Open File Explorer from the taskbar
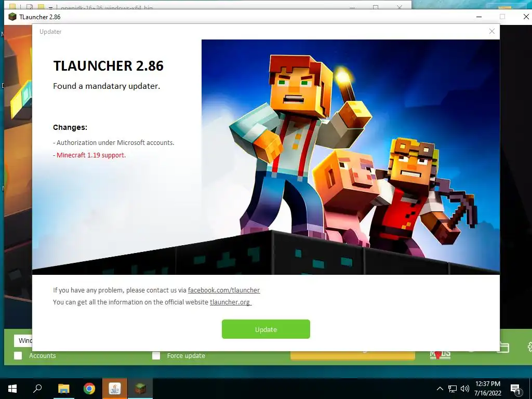 [63, 389]
